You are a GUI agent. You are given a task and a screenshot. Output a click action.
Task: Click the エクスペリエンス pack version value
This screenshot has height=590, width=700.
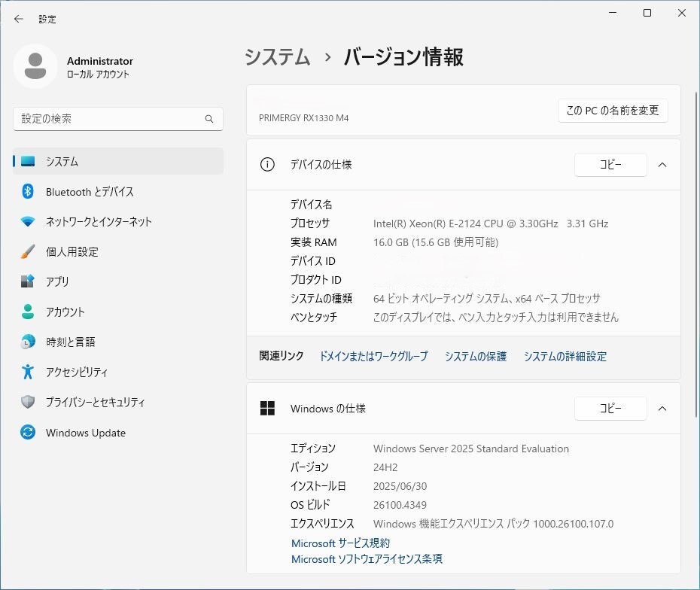point(493,524)
